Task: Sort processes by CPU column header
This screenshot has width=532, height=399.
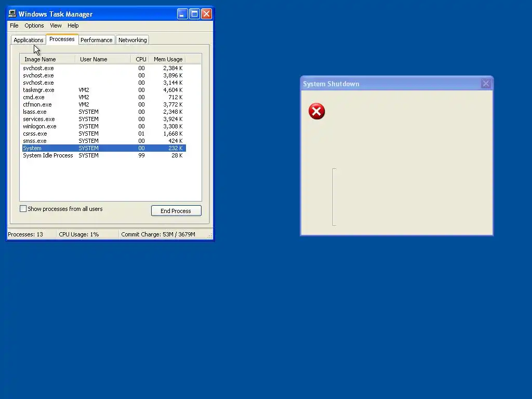Action: click(x=140, y=59)
